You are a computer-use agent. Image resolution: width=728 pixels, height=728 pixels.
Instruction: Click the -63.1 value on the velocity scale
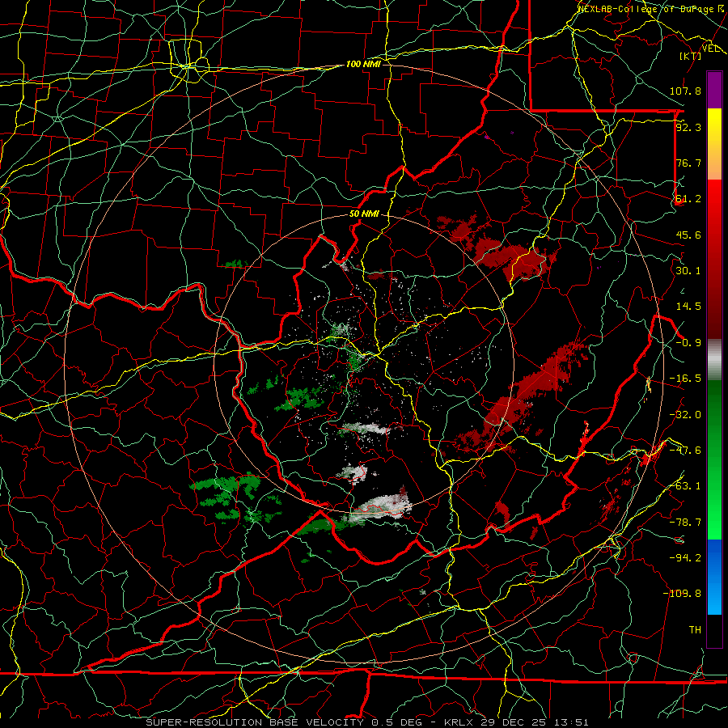(x=685, y=486)
